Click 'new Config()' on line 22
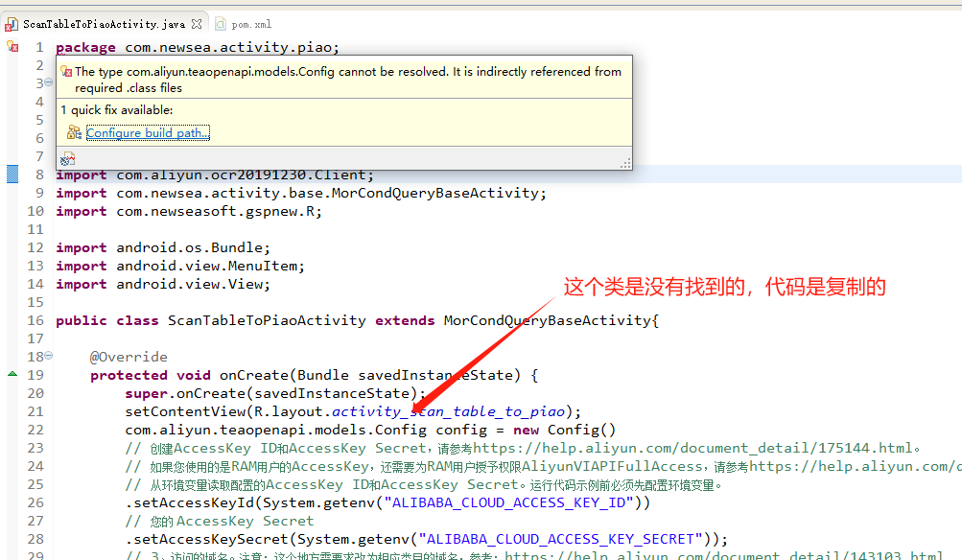 (564, 430)
